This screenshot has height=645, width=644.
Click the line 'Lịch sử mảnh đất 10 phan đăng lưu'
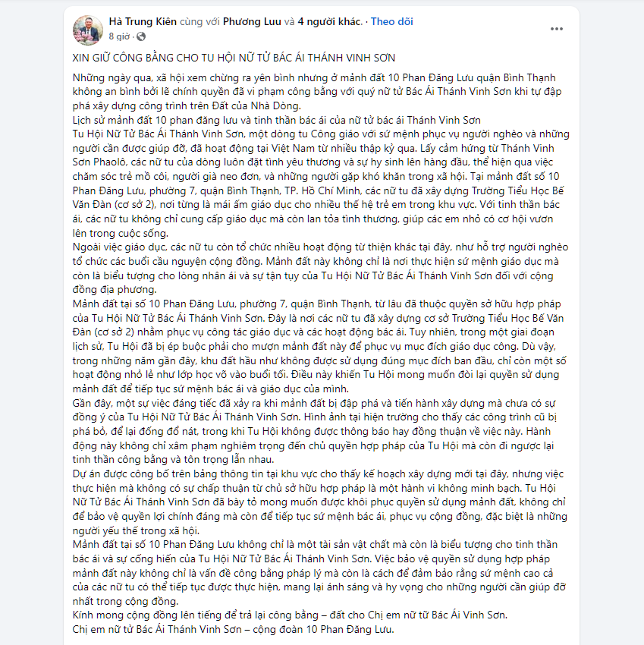click(x=276, y=120)
